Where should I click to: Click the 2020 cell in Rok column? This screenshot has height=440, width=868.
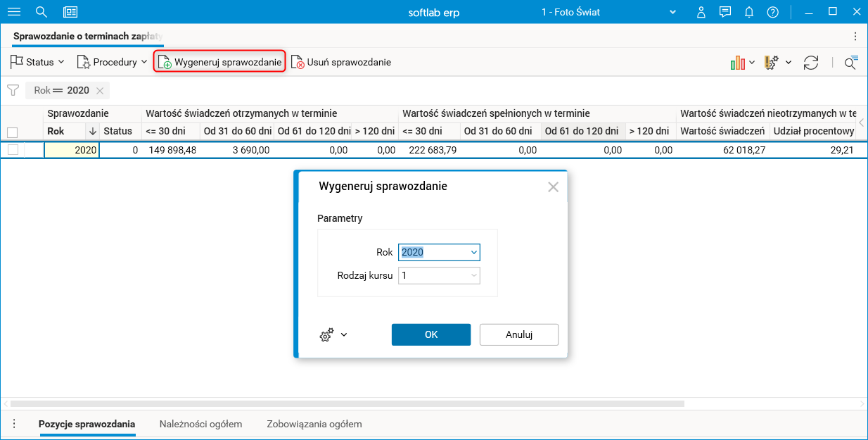(x=72, y=150)
